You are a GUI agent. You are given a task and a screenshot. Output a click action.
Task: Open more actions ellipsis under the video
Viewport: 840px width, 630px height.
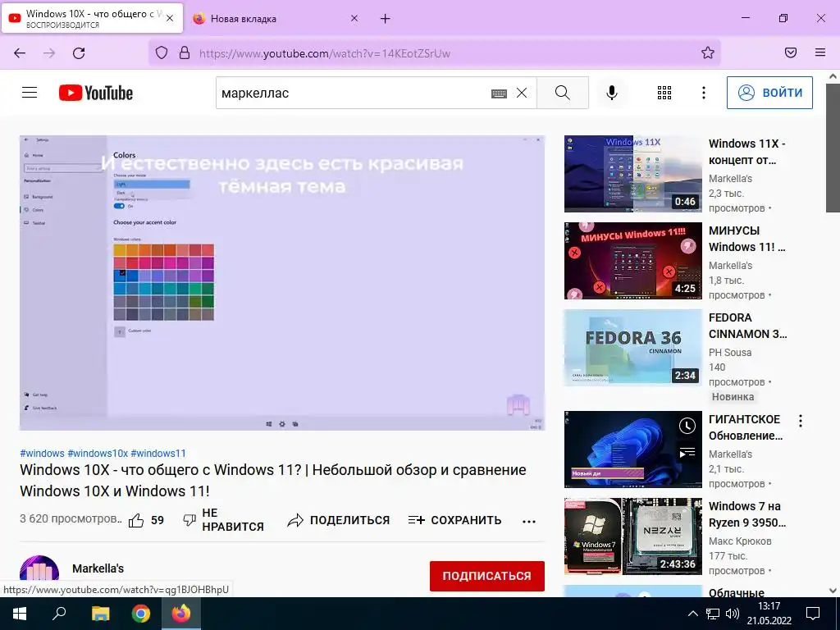(529, 521)
